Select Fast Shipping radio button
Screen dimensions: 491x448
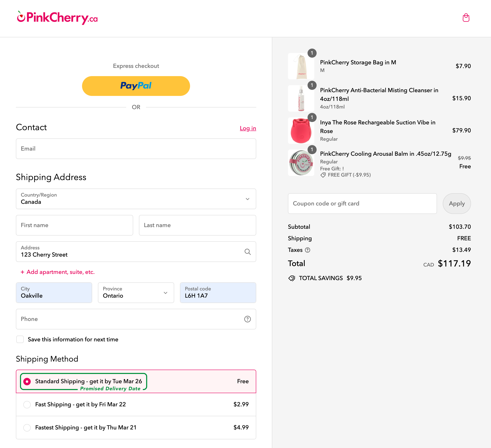(x=27, y=404)
